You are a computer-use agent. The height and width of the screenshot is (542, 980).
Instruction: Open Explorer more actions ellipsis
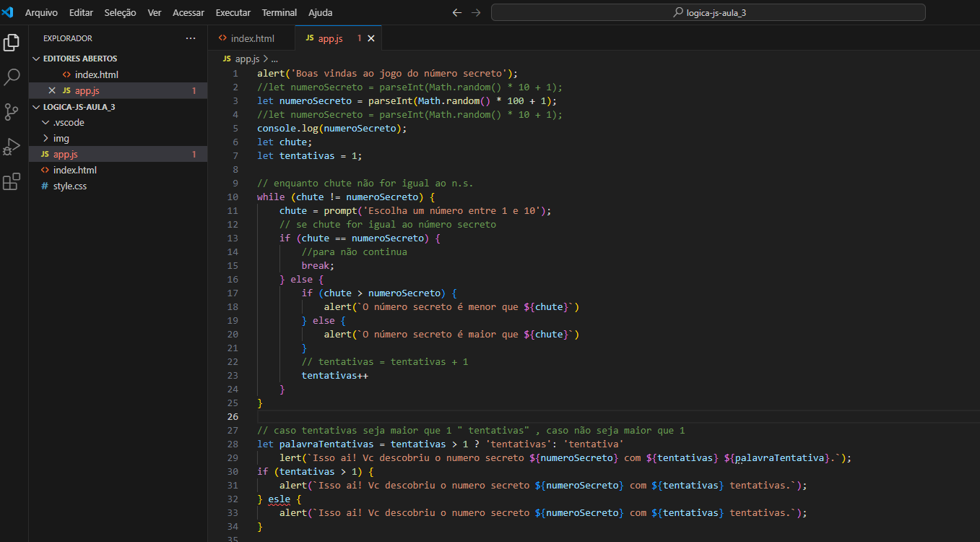[x=191, y=38]
